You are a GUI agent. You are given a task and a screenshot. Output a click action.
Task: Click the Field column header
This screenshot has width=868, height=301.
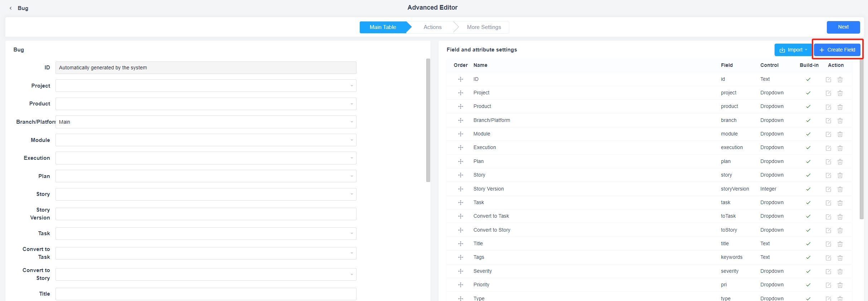pos(727,65)
